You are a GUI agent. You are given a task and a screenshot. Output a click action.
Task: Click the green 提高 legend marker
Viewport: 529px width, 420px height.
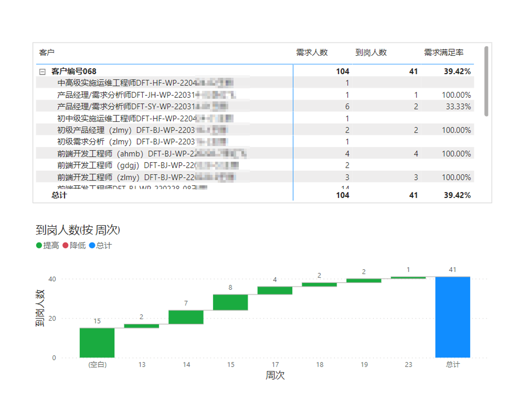39,246
